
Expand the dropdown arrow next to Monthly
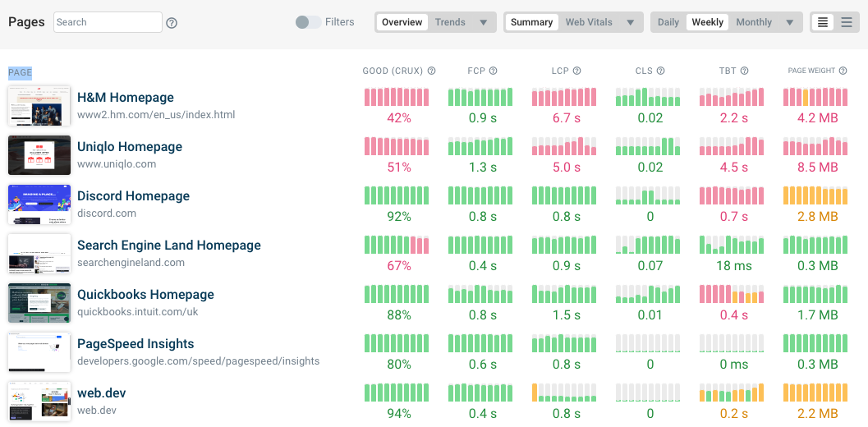click(790, 23)
